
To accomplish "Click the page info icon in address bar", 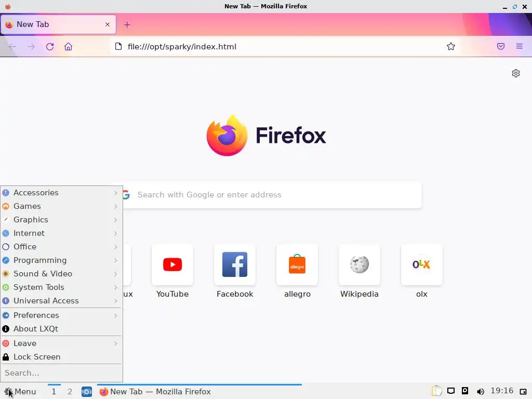I will click(118, 46).
